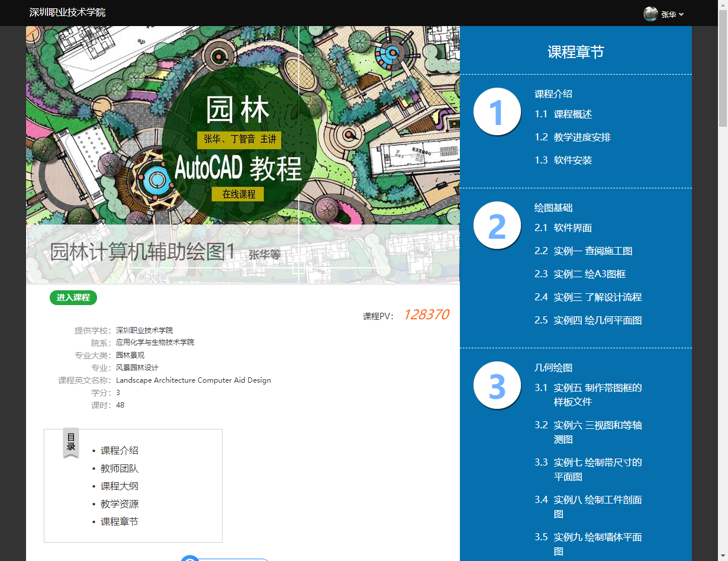Image resolution: width=728 pixels, height=561 pixels.
Task: Open section 2.4 实例三 了解设计流程
Action: pos(588,297)
